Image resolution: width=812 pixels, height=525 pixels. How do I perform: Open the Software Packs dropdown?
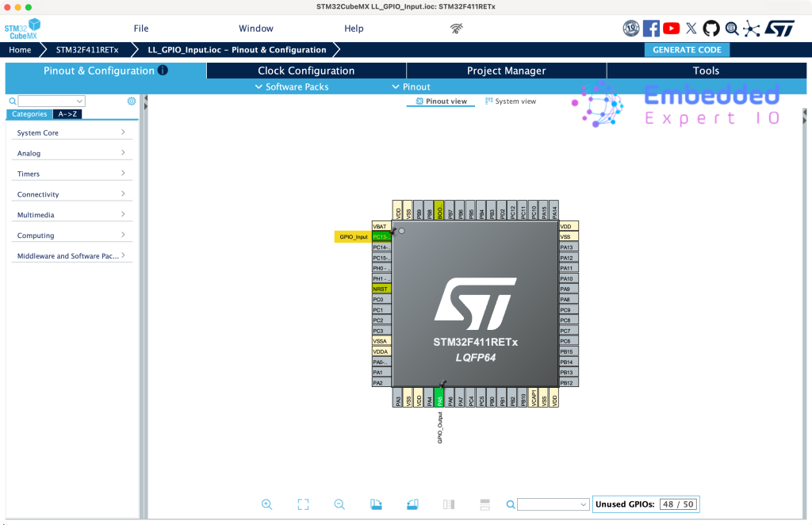coord(291,86)
